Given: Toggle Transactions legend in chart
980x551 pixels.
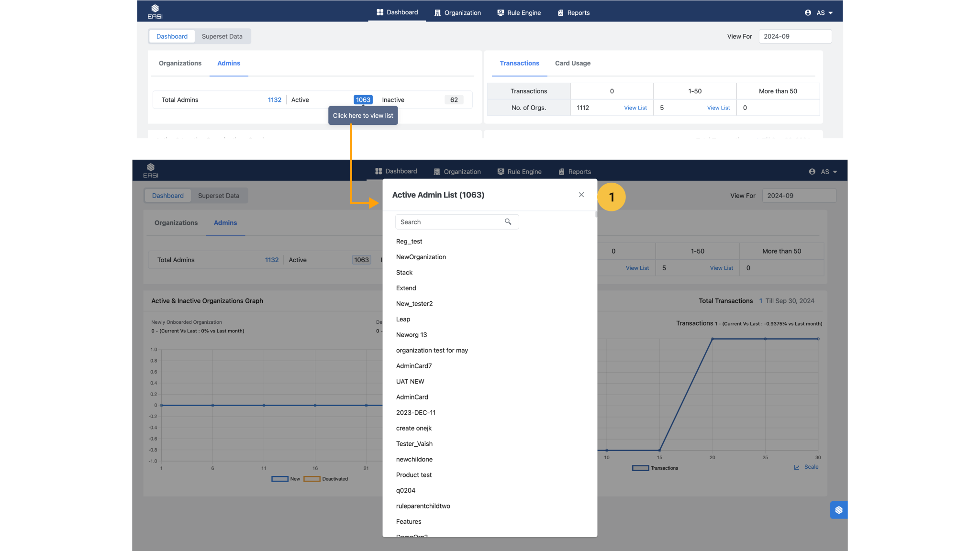Looking at the screenshot, I should 640,468.
